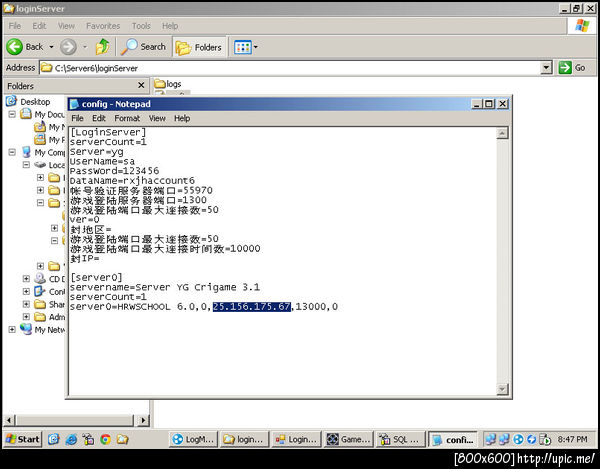Viewport: 600px width, 469px height.
Task: Click the confi... Notepad taskbar button
Action: [x=452, y=440]
